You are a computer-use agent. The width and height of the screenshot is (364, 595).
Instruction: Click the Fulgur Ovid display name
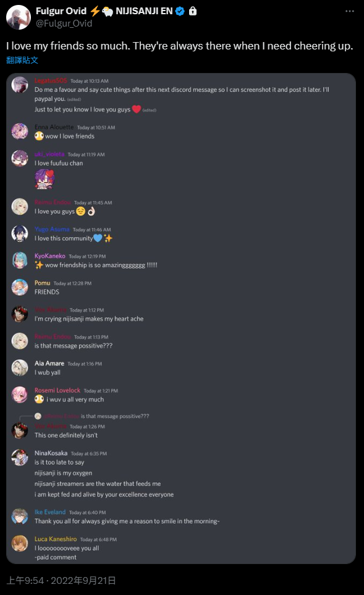(x=61, y=11)
